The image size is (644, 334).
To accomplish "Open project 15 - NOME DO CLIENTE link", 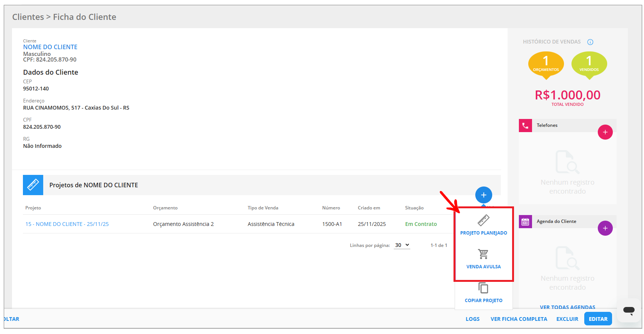I will tap(67, 224).
